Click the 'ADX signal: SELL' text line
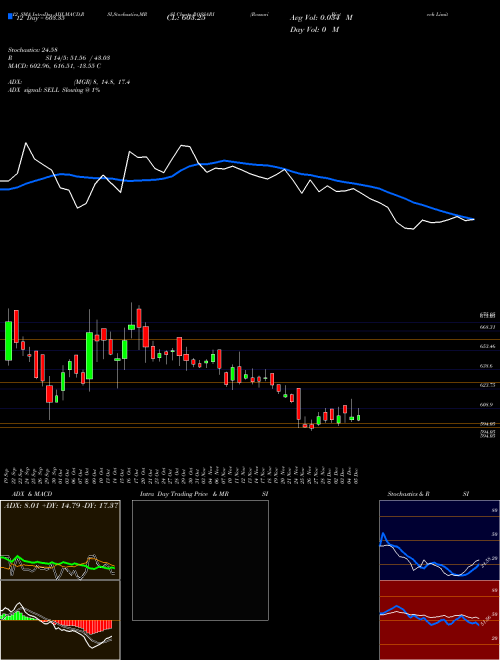Image resolution: width=500 pixels, height=660 pixels. pos(54,90)
